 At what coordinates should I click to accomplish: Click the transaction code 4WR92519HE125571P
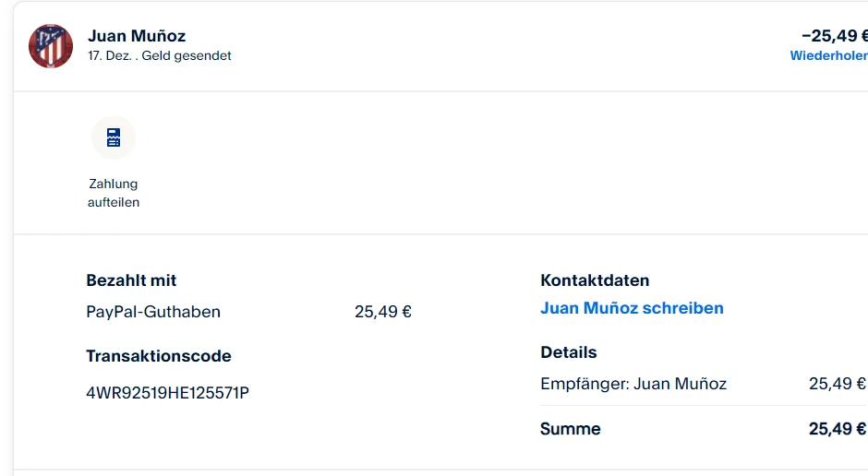pos(167,393)
